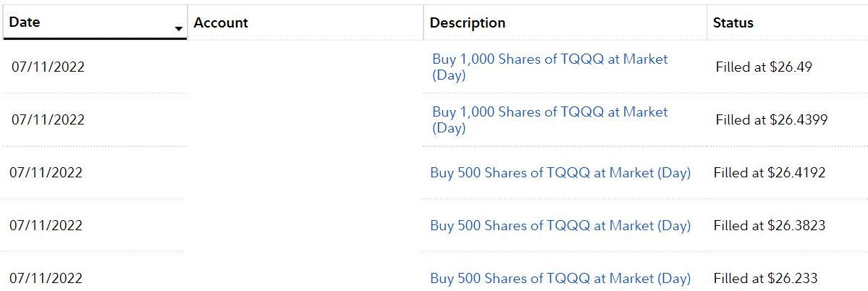Viewport: 868px width, 291px height.
Task: Click the "Filled at $26.4192" status cell
Action: coord(770,173)
